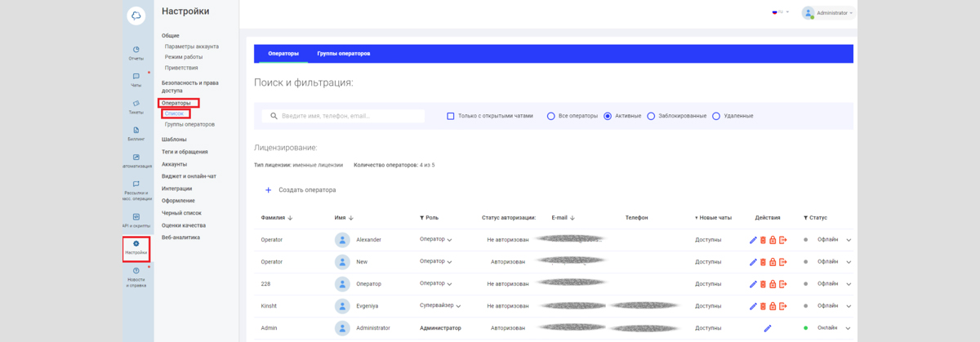Open Группы операторов in settings menu

(x=189, y=124)
